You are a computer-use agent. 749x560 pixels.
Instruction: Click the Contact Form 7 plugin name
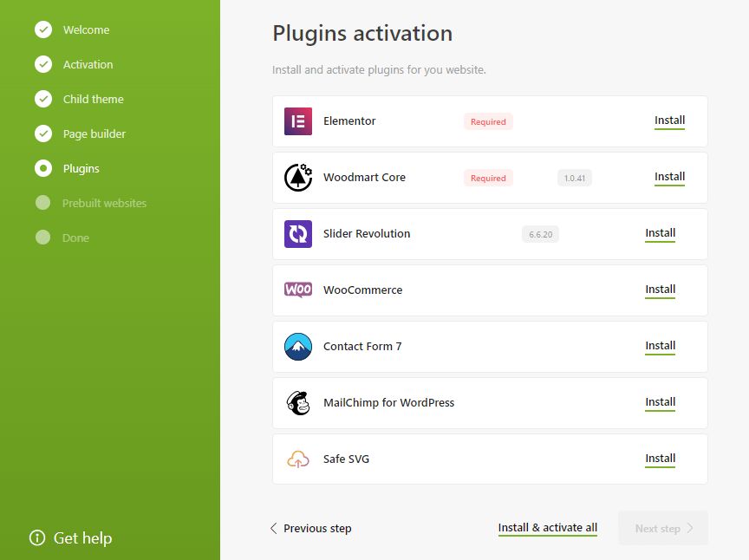tap(362, 347)
